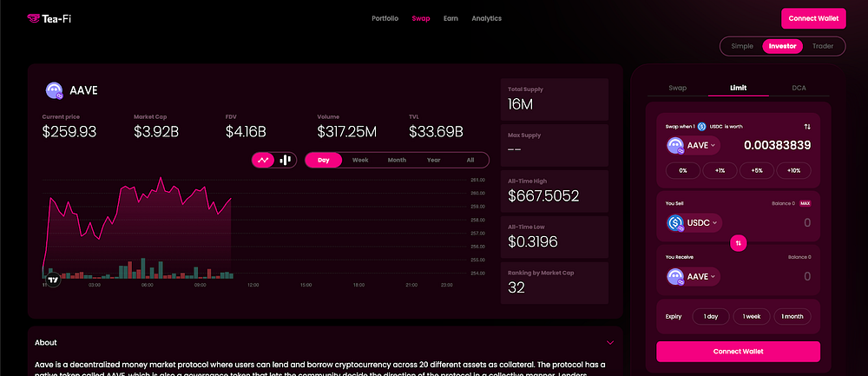Open the Analytics page
The image size is (868, 376).
[487, 18]
